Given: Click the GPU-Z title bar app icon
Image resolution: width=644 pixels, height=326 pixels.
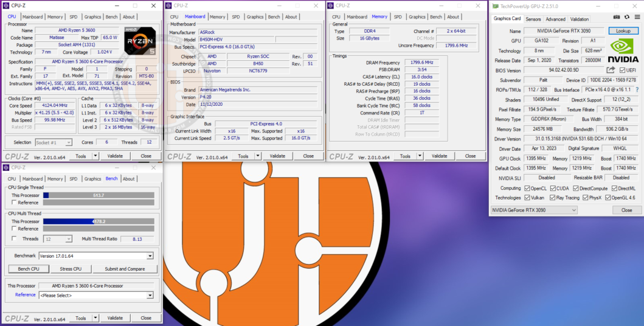Looking at the screenshot, I should click(x=495, y=5).
